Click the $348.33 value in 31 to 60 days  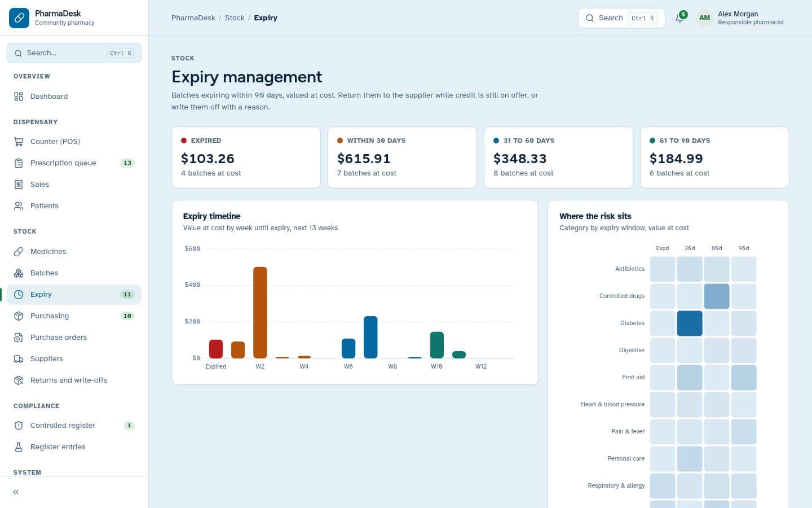(x=520, y=159)
